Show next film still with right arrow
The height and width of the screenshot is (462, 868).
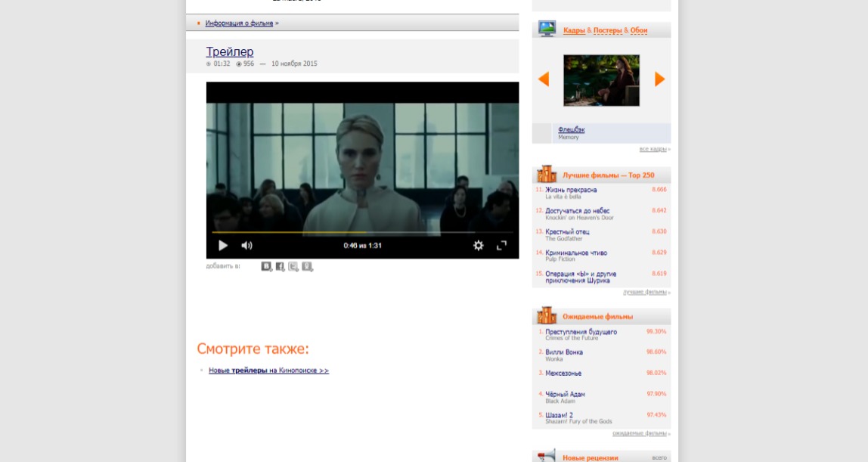pyautogui.click(x=659, y=79)
